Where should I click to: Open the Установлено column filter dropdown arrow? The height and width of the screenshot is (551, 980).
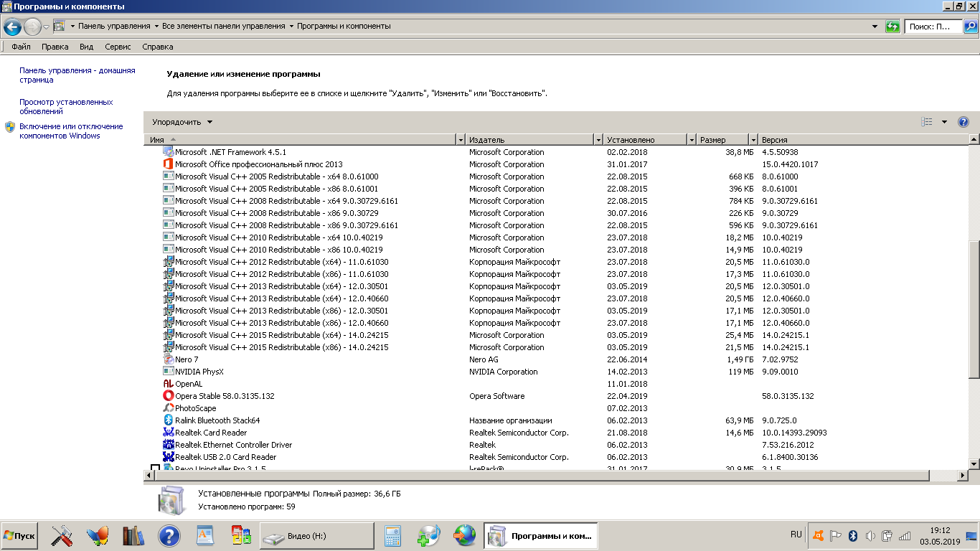[692, 140]
